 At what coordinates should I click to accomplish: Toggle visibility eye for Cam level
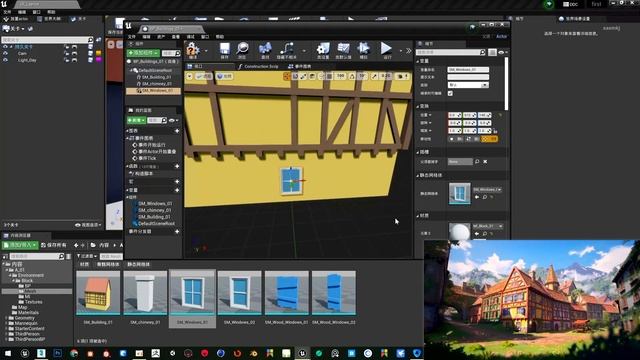[5, 53]
